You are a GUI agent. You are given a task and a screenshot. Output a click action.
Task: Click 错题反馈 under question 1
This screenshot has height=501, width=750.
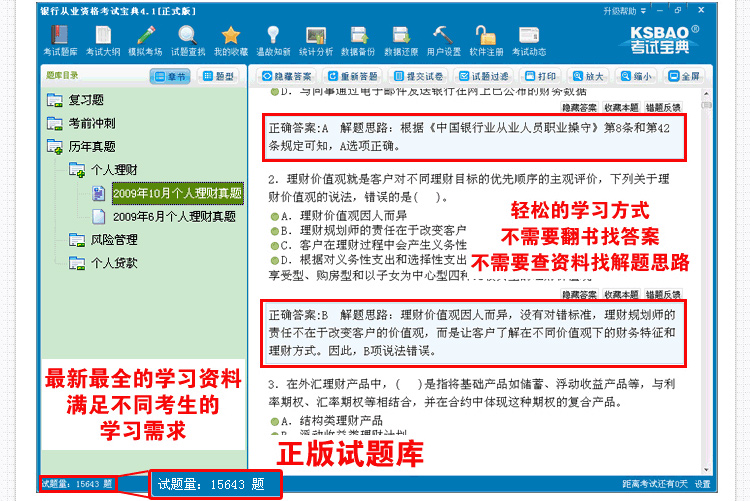point(662,108)
